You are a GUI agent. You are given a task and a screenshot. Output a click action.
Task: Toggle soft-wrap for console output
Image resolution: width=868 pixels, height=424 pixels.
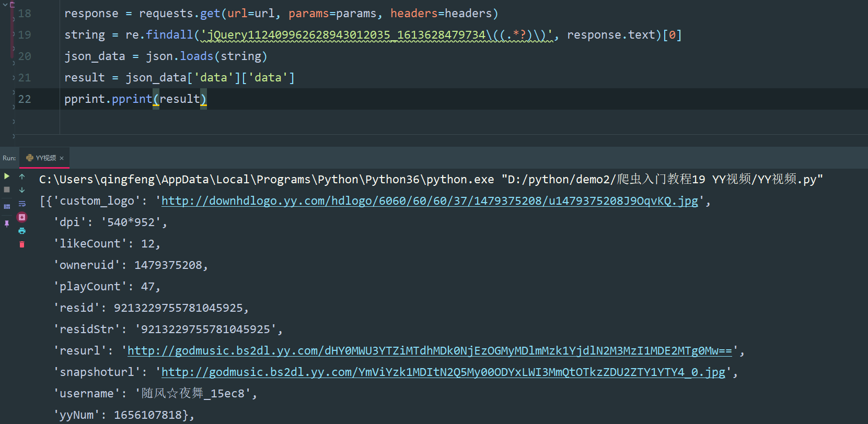point(22,204)
